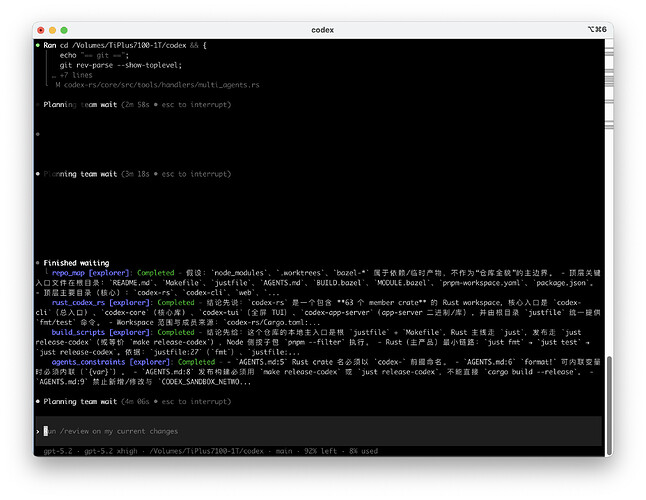
Task: Click 'Planning team wait (3m 18s' status line
Action: coord(137,174)
